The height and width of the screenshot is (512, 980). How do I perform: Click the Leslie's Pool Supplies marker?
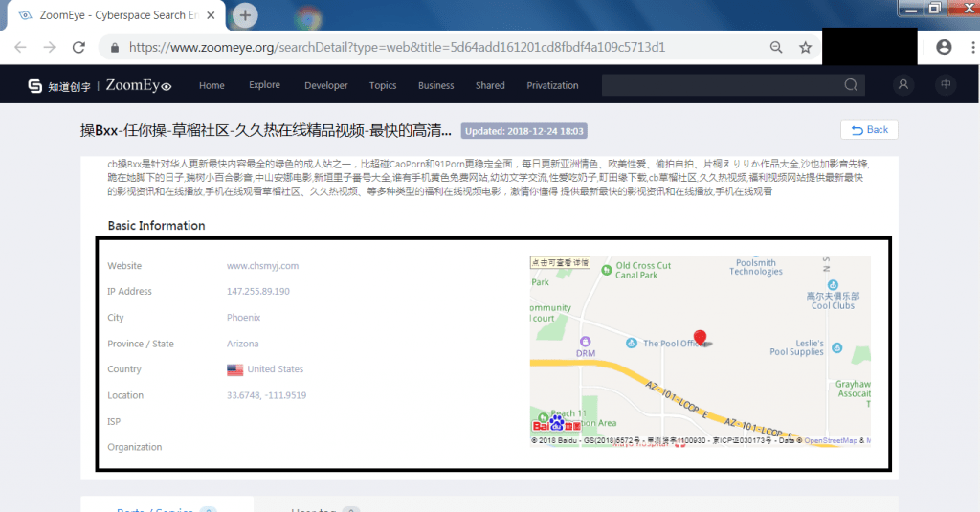[x=836, y=348]
